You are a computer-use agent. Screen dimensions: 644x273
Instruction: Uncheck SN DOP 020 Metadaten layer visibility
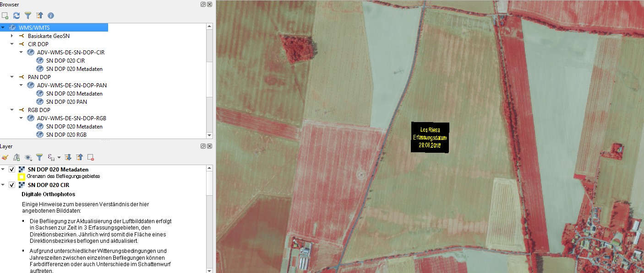(12, 170)
